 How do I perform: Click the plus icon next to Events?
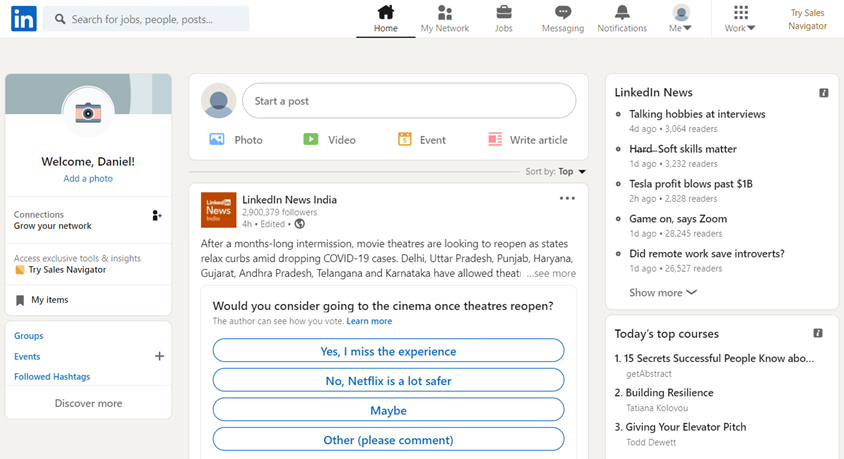tap(159, 356)
